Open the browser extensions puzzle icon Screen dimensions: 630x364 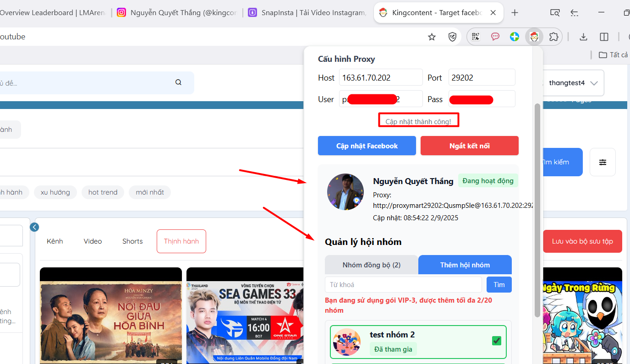pos(553,37)
